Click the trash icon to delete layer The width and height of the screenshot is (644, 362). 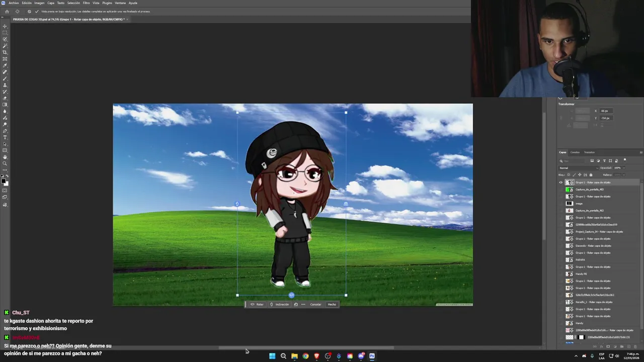coord(635,346)
